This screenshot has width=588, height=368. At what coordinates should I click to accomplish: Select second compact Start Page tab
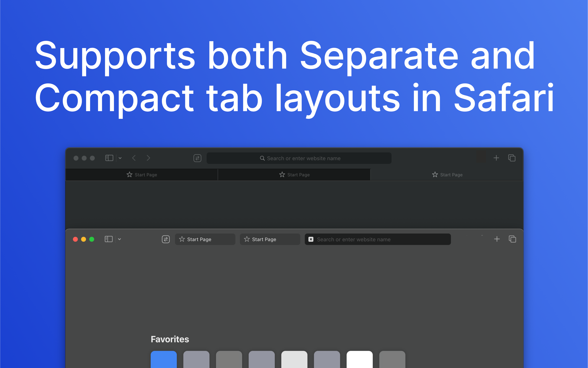270,239
